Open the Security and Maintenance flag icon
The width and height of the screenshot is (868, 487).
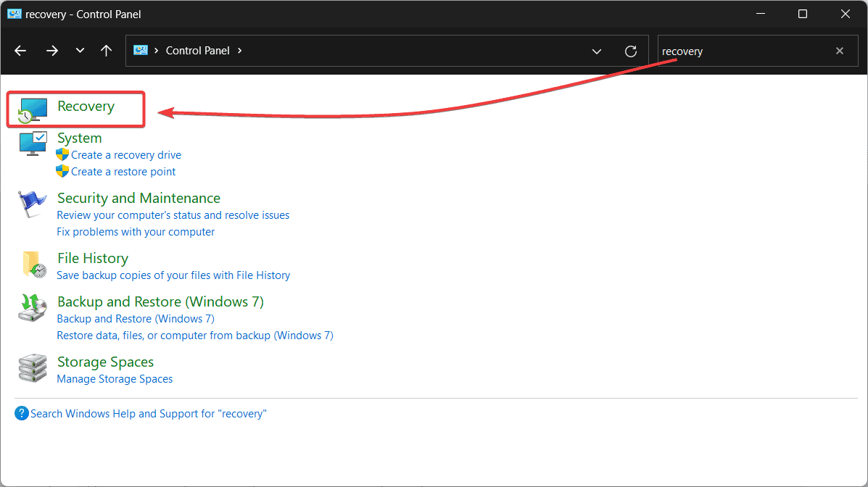(32, 204)
